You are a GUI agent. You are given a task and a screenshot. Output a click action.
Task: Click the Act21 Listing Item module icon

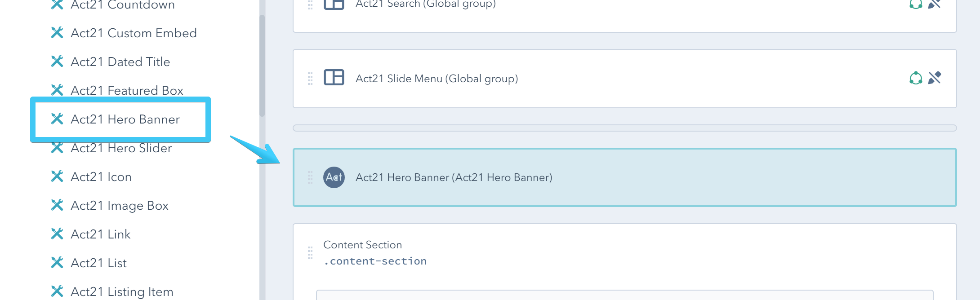[58, 291]
